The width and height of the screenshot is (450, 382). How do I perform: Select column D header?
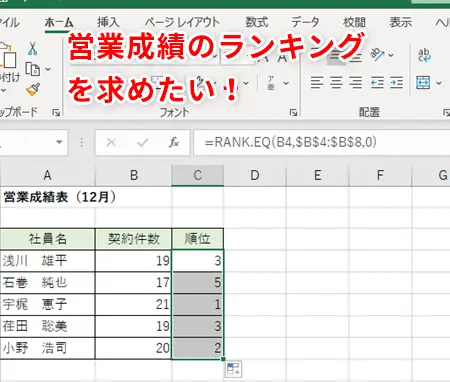click(x=255, y=175)
